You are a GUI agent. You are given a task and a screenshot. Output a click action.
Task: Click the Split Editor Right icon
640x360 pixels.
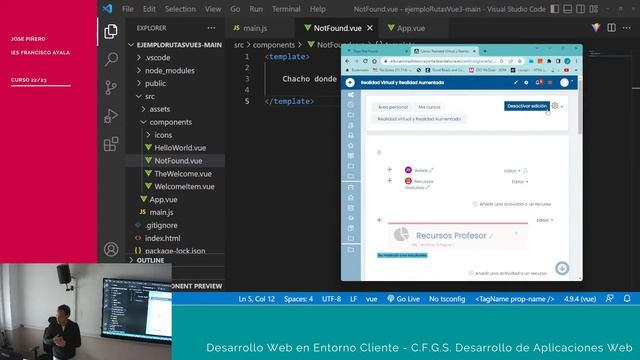click(x=611, y=28)
